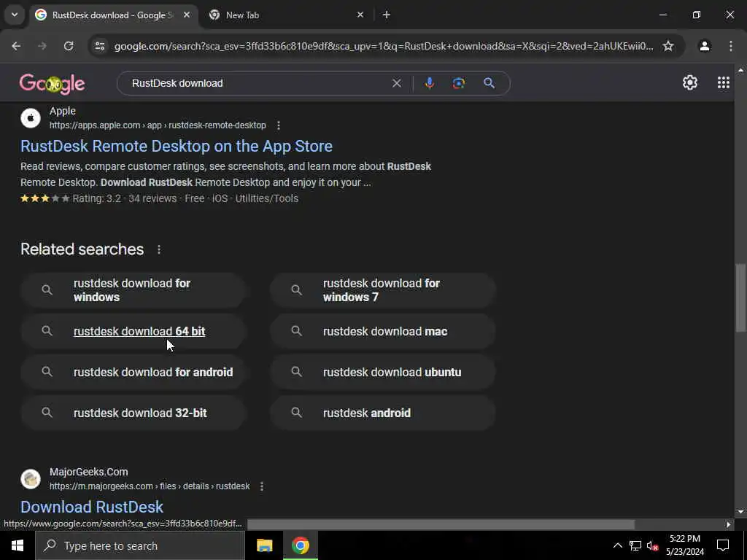Click the apps.apple.com URL breadcrumb
The width and height of the screenshot is (747, 560).
[158, 125]
